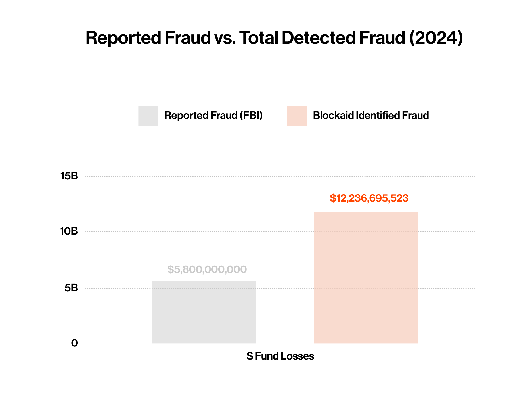The height and width of the screenshot is (397, 532).
Task: Click the 0 y-axis label
Action: [x=74, y=343]
